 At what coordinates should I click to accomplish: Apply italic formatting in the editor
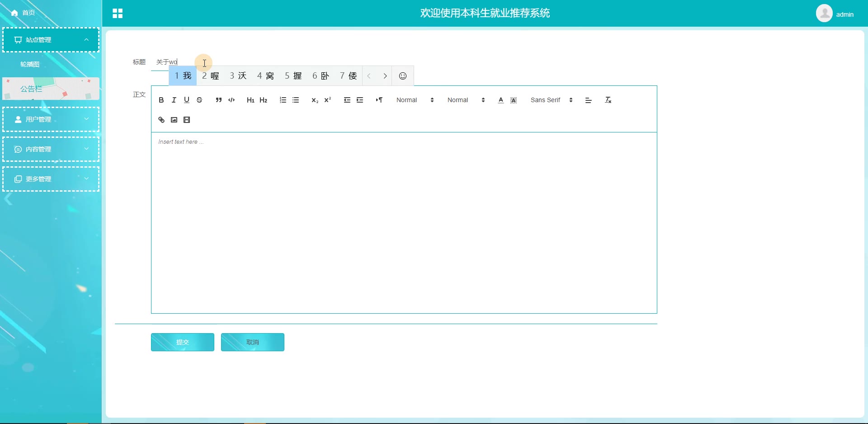[x=174, y=100]
